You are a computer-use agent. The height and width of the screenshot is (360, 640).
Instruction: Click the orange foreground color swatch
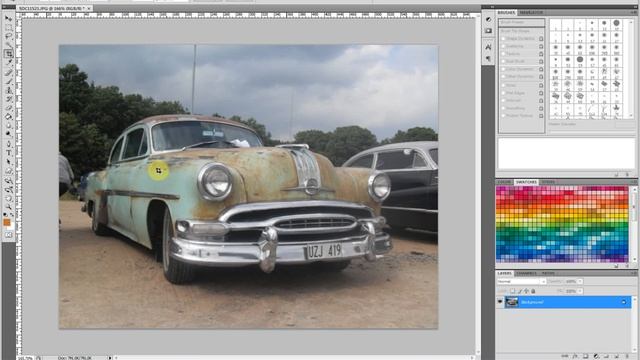[x=7, y=222]
